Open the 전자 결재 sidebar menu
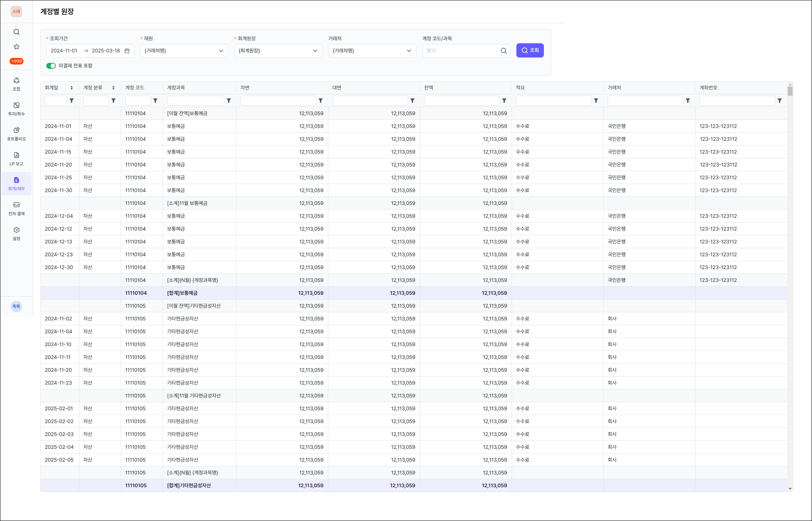 tap(16, 208)
